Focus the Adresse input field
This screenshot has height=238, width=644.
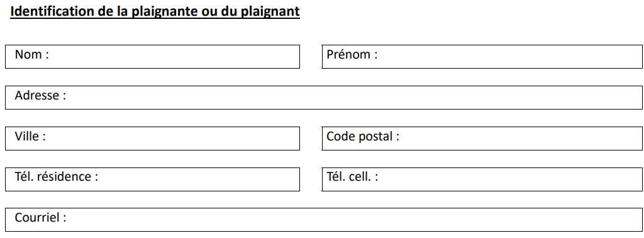(324, 98)
